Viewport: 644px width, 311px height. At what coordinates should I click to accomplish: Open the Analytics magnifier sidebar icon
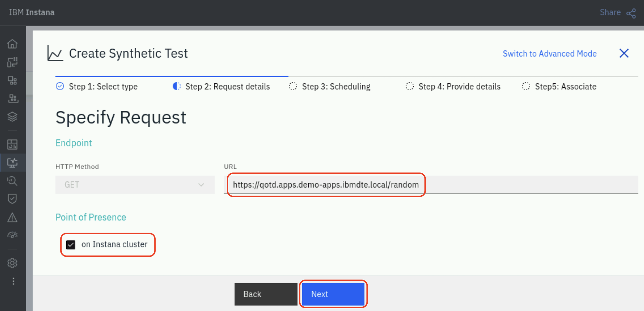(x=12, y=181)
